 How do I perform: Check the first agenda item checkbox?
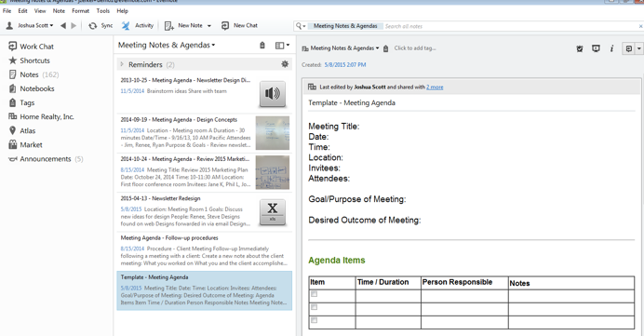coord(315,294)
